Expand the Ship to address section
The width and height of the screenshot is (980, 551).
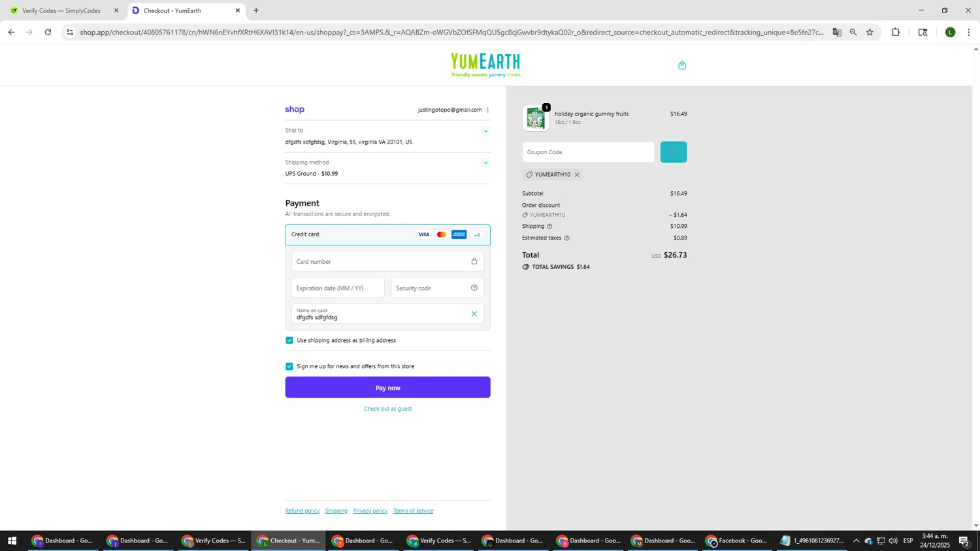click(485, 131)
